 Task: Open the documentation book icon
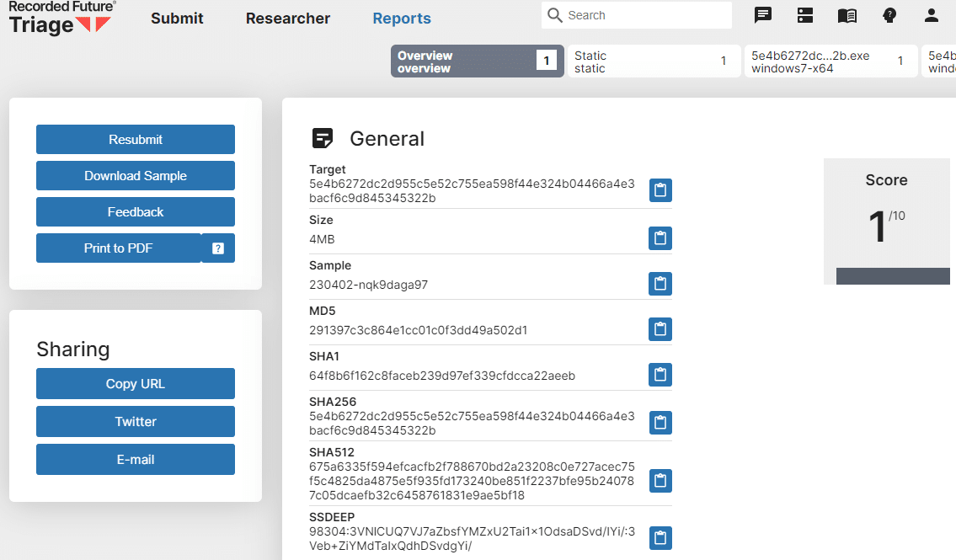[x=847, y=15]
